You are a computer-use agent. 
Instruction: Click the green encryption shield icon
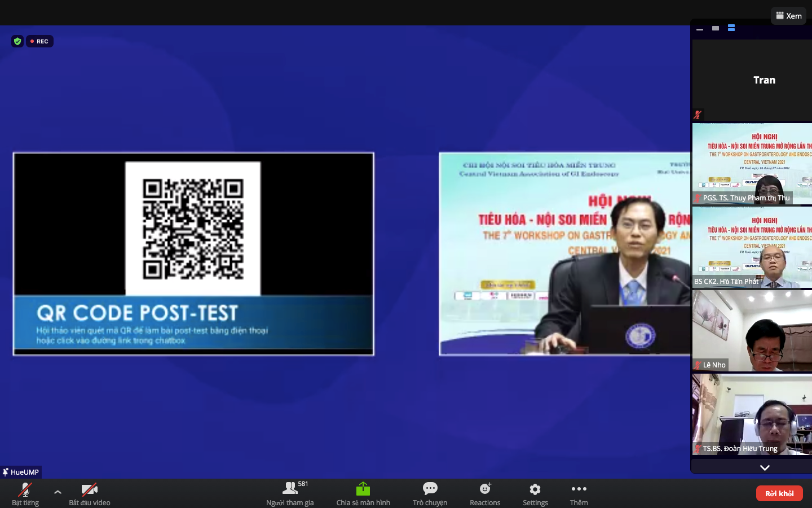(x=17, y=41)
